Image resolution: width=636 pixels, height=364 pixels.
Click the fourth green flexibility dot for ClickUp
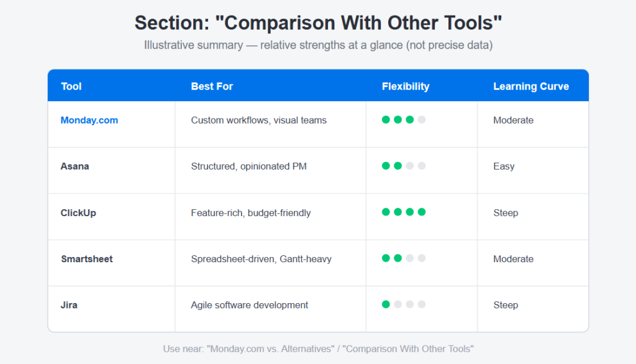[422, 212]
